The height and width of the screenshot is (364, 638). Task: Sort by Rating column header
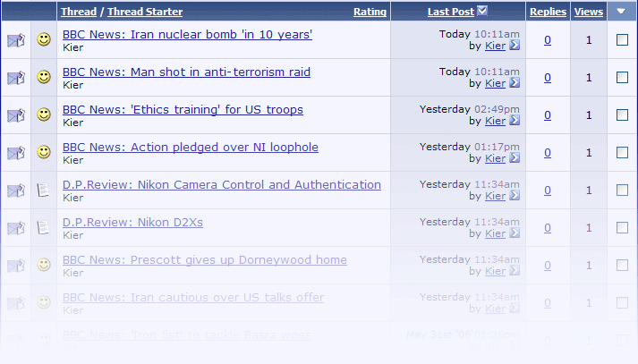[370, 12]
